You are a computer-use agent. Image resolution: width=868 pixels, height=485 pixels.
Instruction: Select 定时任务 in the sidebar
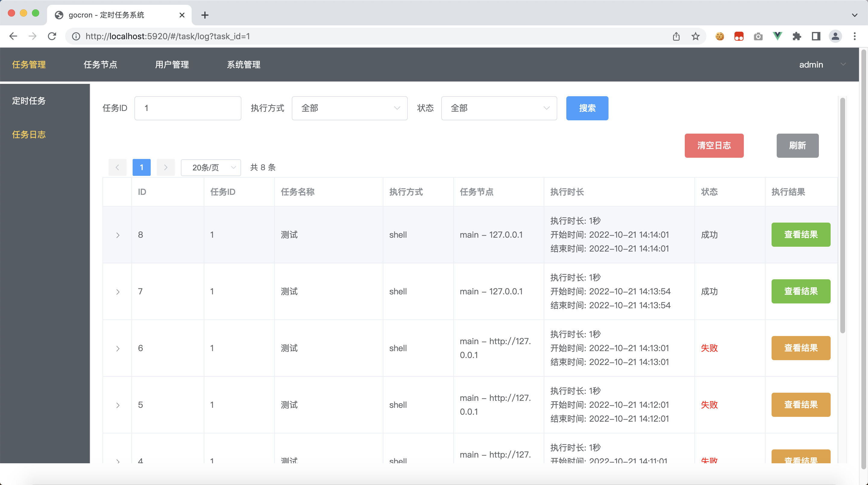pos(29,101)
